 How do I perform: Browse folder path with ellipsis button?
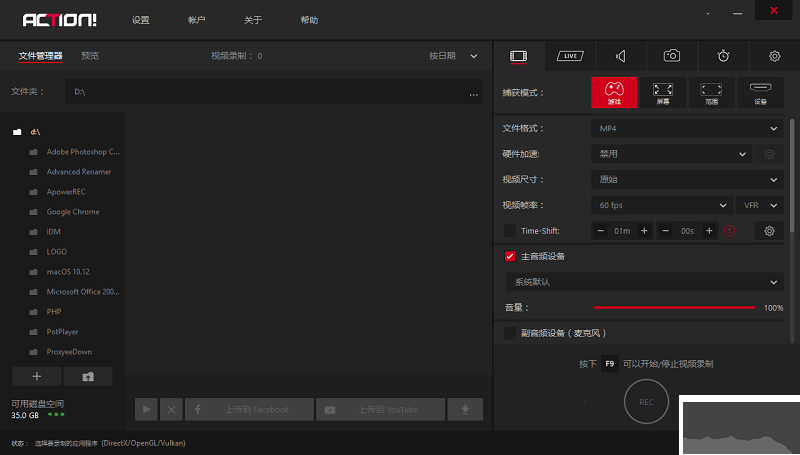click(x=473, y=93)
